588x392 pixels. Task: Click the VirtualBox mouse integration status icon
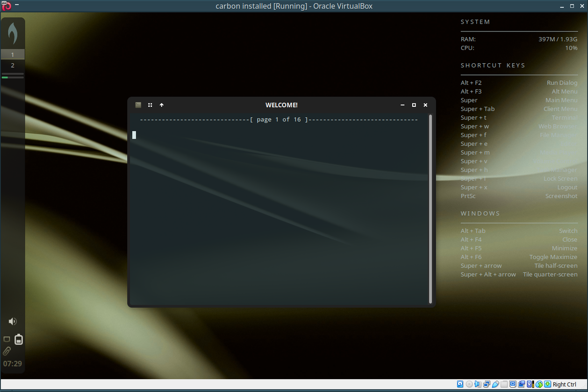point(539,384)
